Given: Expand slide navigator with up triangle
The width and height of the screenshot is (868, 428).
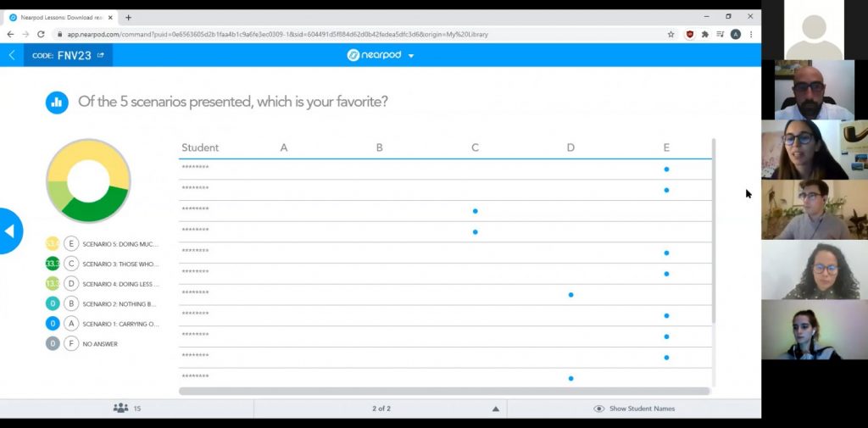Looking at the screenshot, I should 495,409.
